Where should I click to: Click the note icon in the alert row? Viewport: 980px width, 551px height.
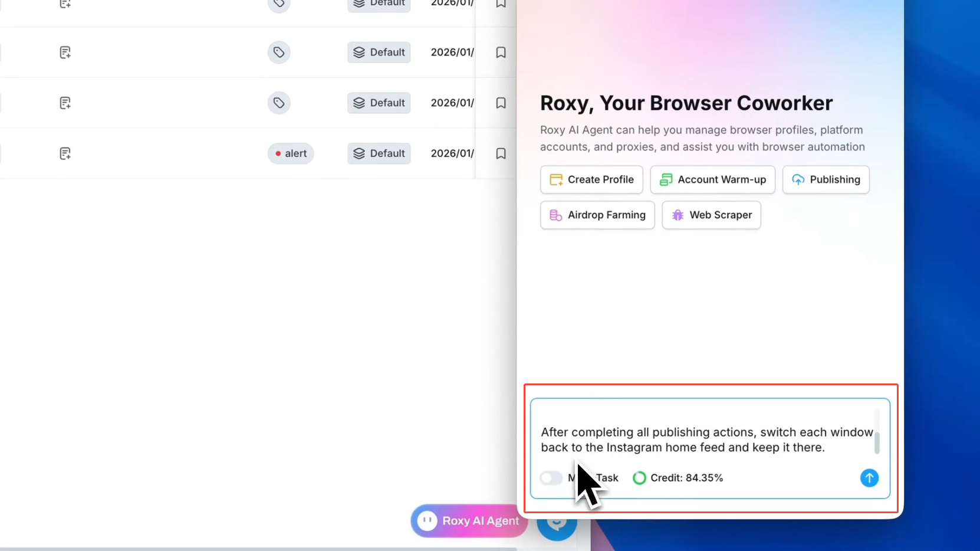click(65, 153)
